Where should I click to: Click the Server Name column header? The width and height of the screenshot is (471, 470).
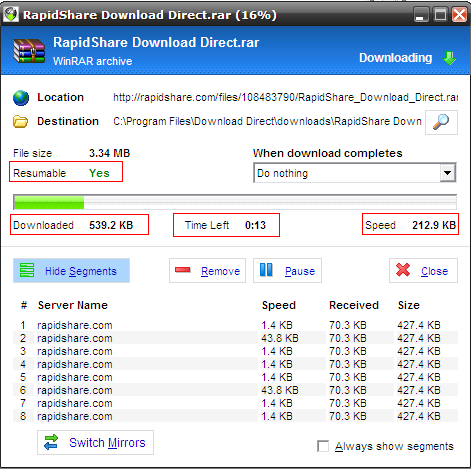[73, 305]
